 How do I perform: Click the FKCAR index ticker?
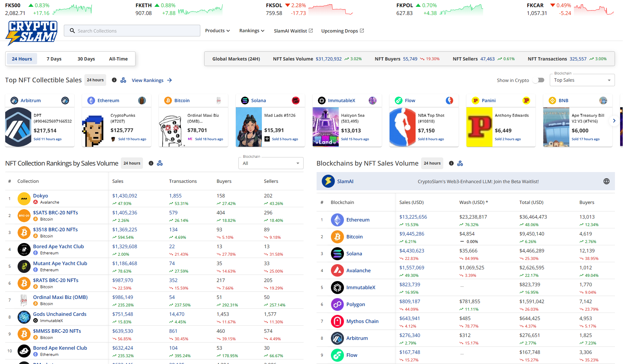[x=570, y=9]
